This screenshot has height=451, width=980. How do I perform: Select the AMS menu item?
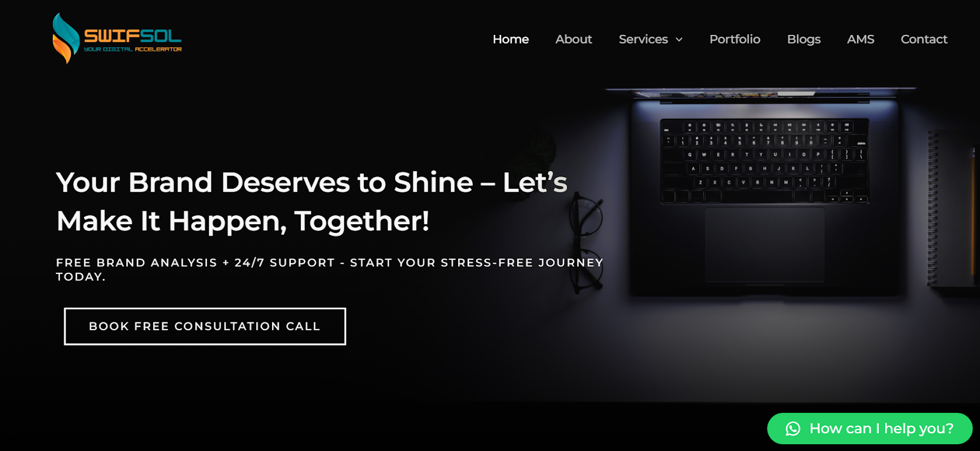(861, 39)
